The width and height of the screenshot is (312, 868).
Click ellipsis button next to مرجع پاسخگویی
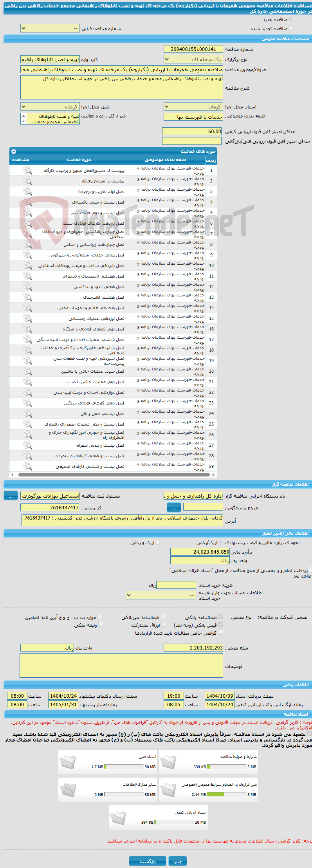174,507
